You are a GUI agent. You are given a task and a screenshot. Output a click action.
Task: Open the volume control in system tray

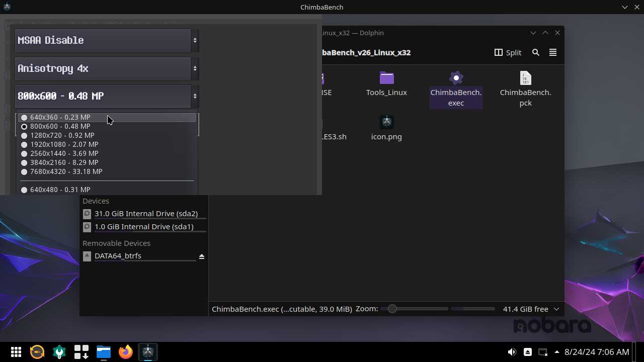tap(512, 352)
